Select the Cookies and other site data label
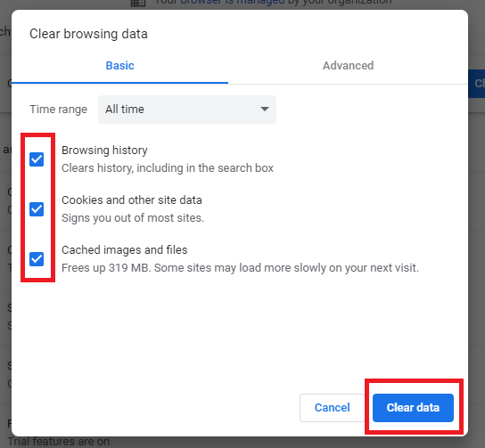This screenshot has height=448, width=485. click(132, 200)
